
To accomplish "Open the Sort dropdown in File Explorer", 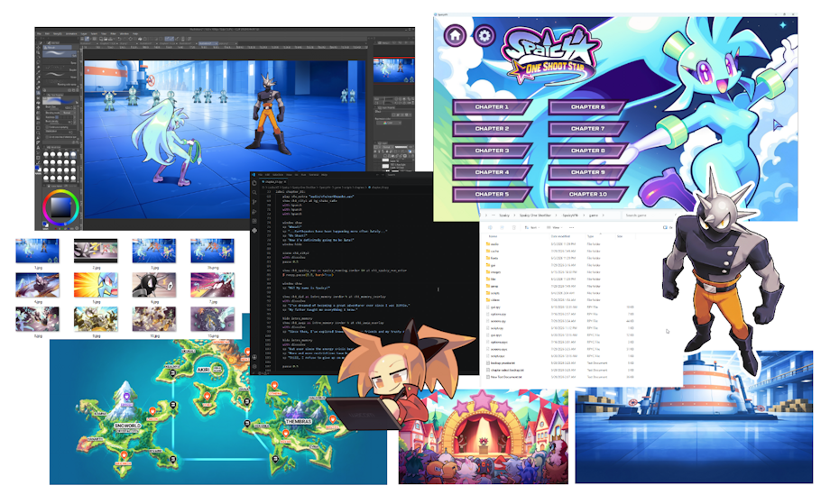I will [532, 227].
